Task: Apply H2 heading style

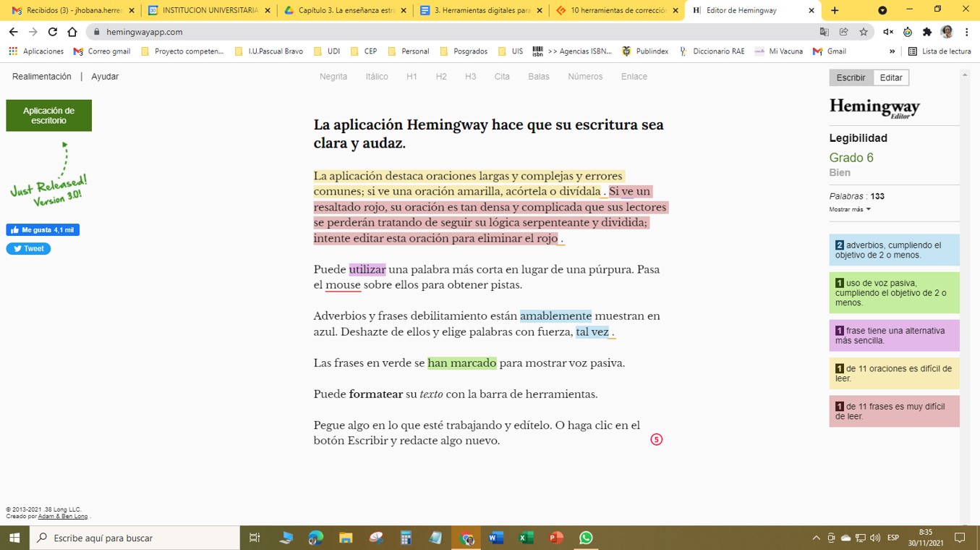Action: (441, 77)
